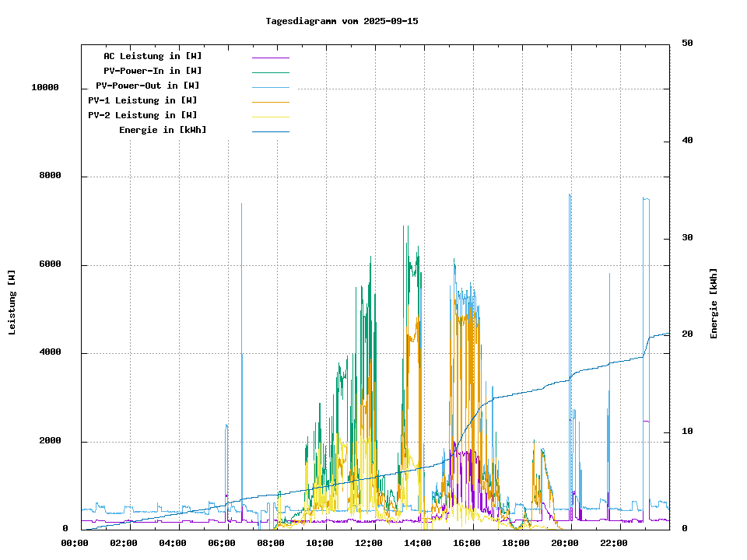
Task: Click the 50 label on the energy axis
Action: click(x=687, y=44)
